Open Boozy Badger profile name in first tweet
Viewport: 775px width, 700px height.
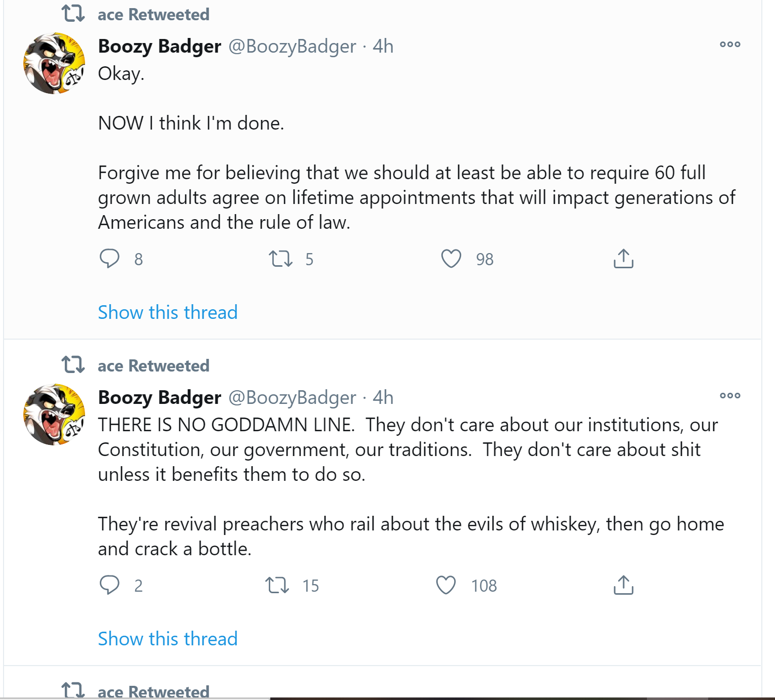159,46
